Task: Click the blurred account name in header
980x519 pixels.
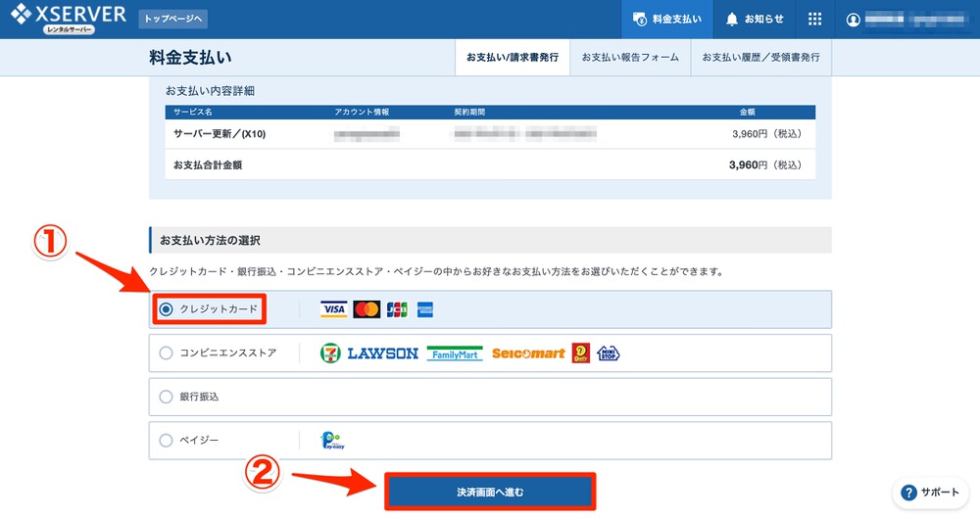Action: 915,20
